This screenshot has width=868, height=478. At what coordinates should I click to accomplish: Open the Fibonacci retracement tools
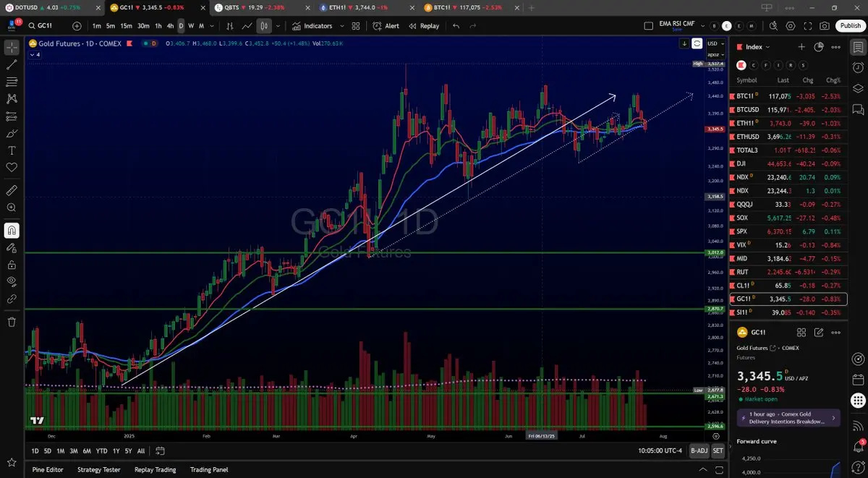click(x=12, y=82)
